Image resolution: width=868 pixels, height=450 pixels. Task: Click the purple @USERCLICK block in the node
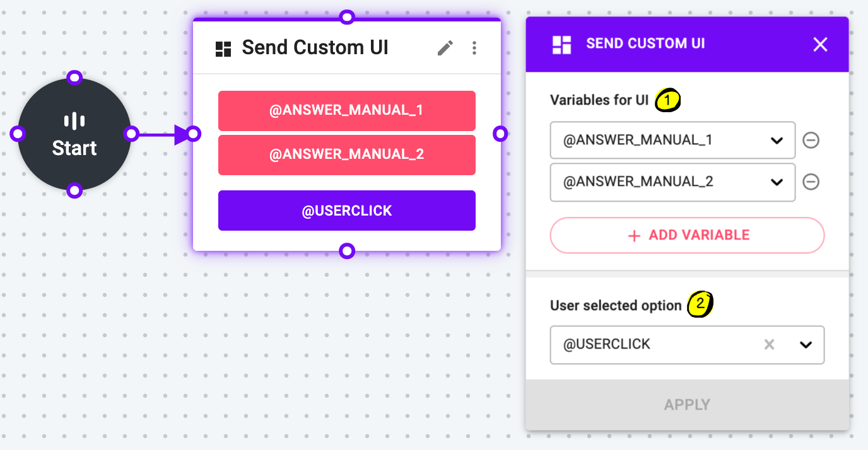pyautogui.click(x=347, y=211)
